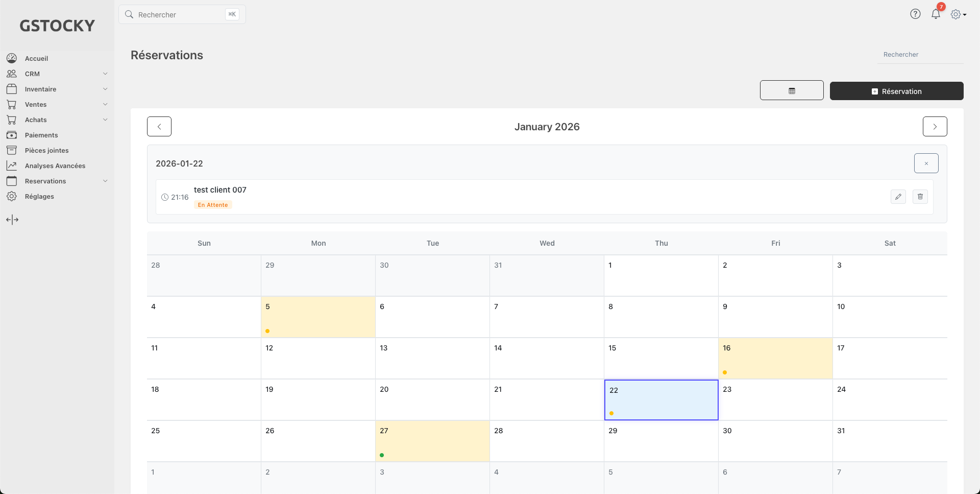This screenshot has width=980, height=494.
Task: Close the 2026-01-22 details panel
Action: (926, 163)
